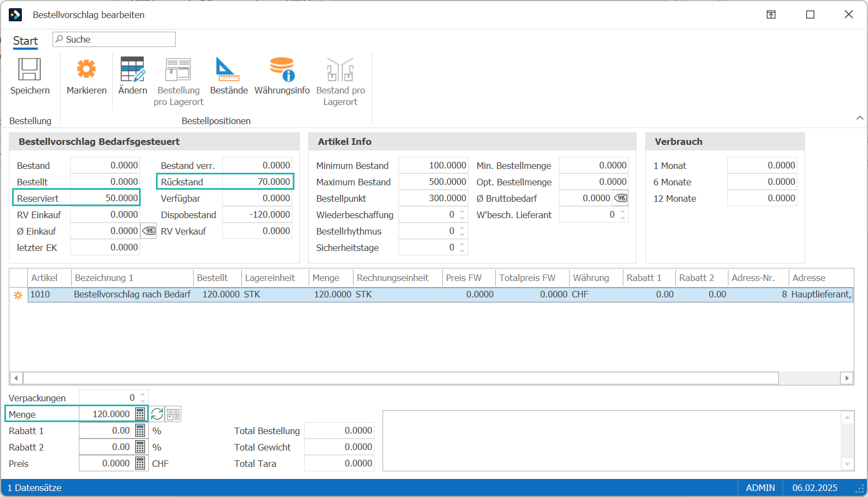Image resolution: width=868 pixels, height=497 pixels.
Task: Click the Markieren gear icon
Action: (x=86, y=69)
